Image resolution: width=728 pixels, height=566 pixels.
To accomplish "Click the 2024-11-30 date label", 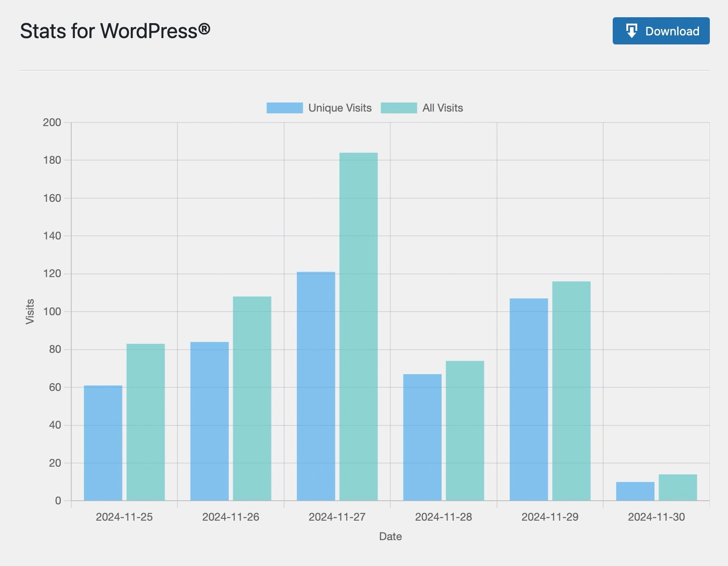I will (656, 517).
